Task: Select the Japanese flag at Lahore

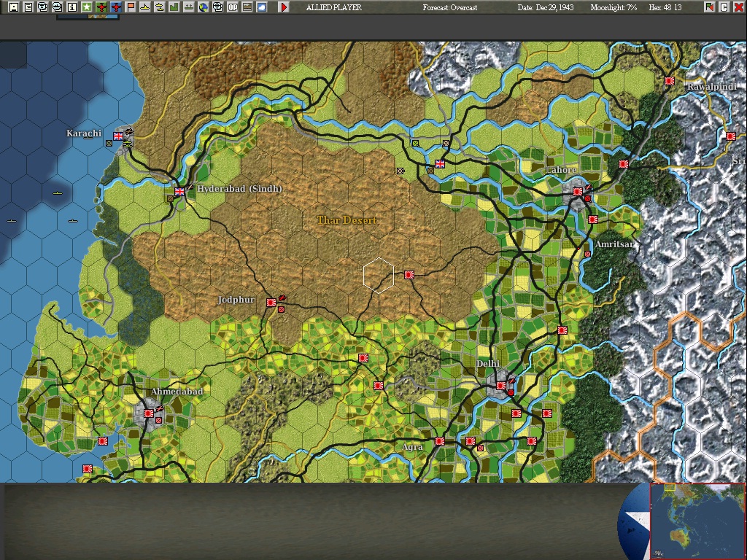Action: [578, 192]
